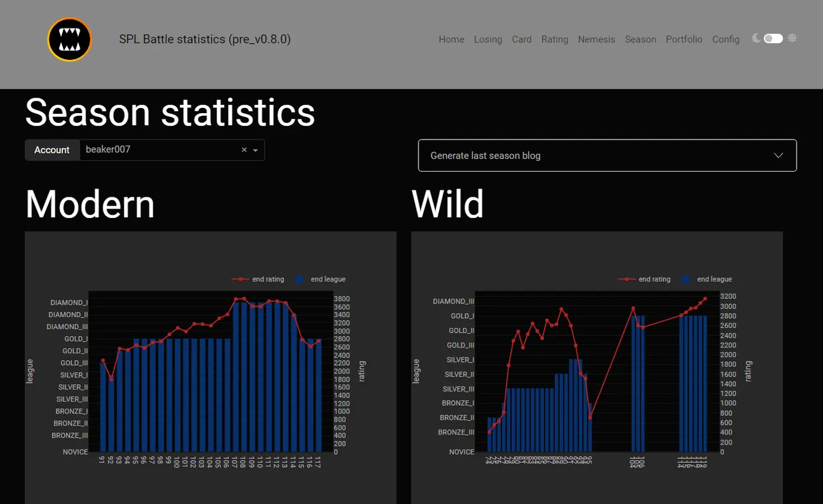Click the DIAMOND_I label on Modern chart
Image resolution: width=823 pixels, height=504 pixels.
tap(69, 302)
